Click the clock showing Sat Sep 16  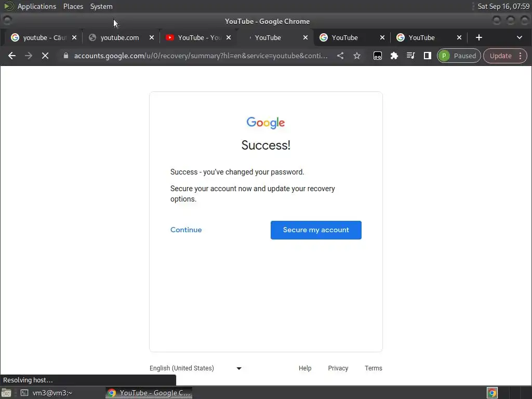click(503, 6)
